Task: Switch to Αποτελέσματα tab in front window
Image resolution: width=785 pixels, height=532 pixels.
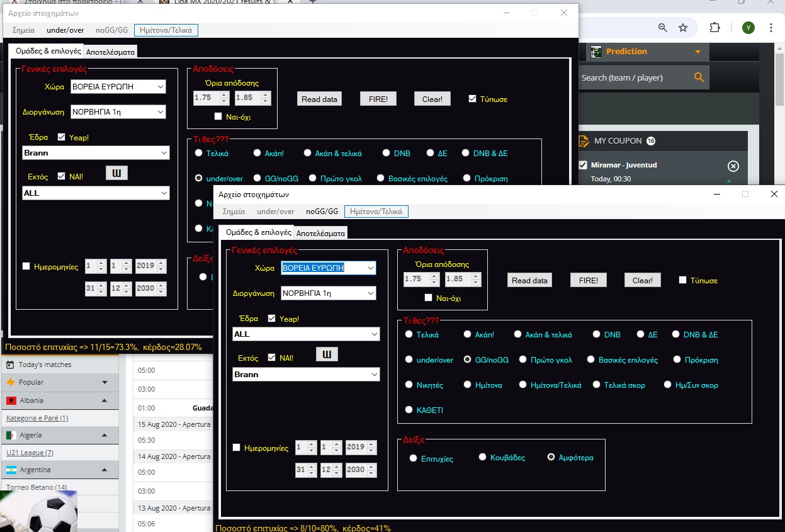Action: [320, 233]
